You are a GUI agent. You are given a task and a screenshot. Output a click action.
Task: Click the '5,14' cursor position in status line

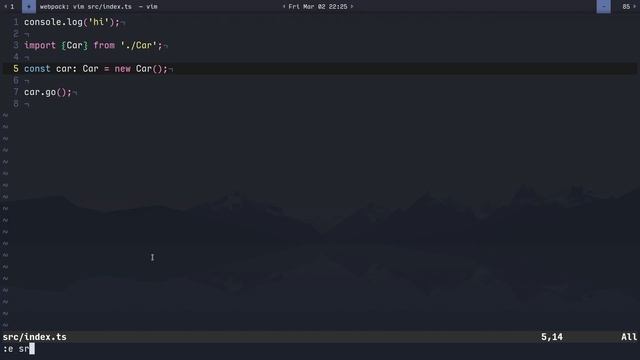(x=552, y=337)
